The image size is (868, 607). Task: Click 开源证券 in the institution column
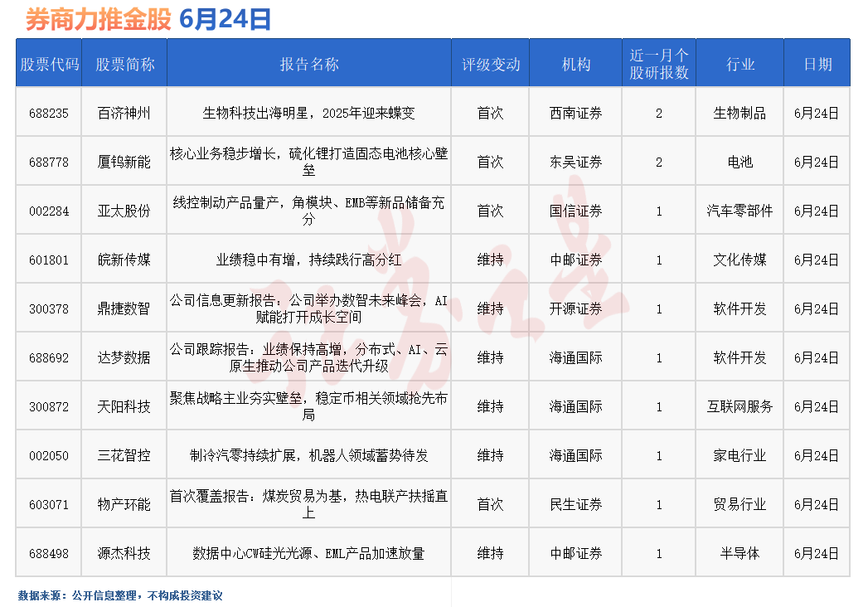(575, 309)
